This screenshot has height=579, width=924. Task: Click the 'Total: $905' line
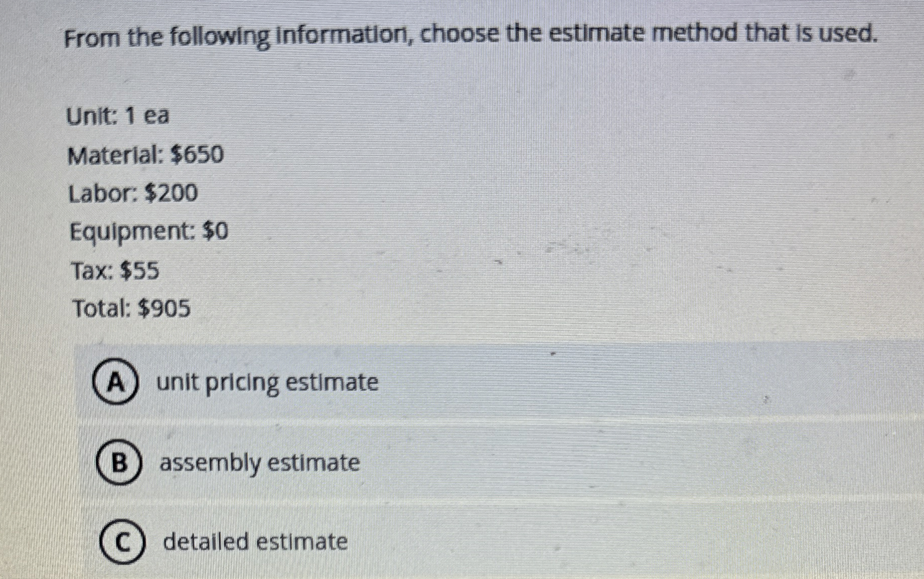tap(132, 309)
